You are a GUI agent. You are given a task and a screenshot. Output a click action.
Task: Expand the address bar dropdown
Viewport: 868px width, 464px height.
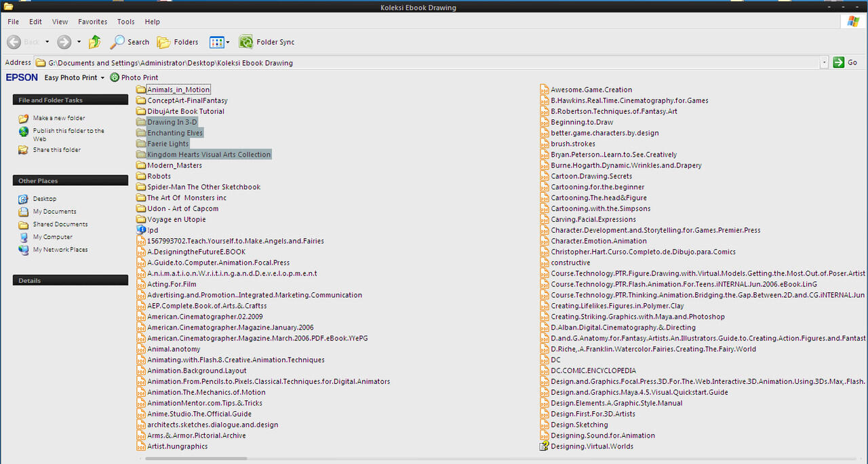(825, 62)
